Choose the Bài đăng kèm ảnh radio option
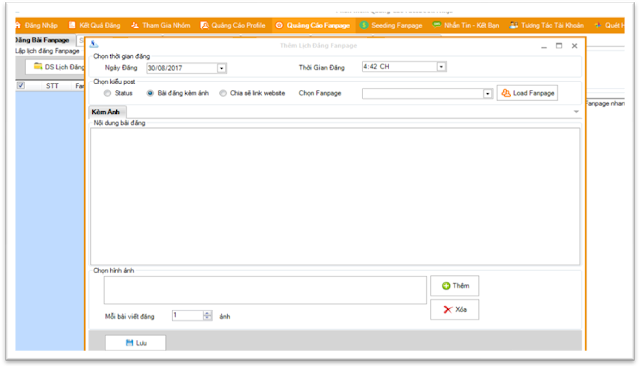The height and width of the screenshot is (366, 640). tap(150, 93)
